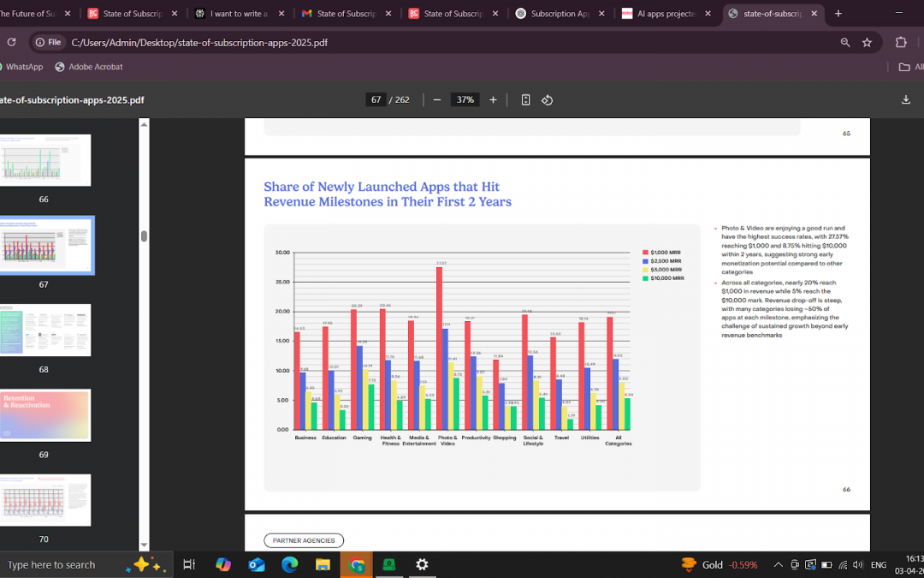
Task: Open the address bar zoom magnifier icon
Action: click(844, 42)
